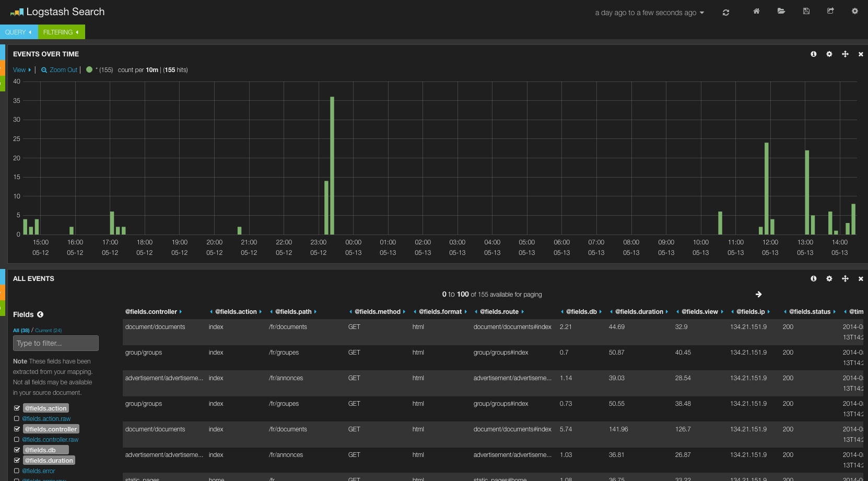The image size is (868, 481).
Task: Click move handle of All Events panel
Action: pyautogui.click(x=845, y=279)
